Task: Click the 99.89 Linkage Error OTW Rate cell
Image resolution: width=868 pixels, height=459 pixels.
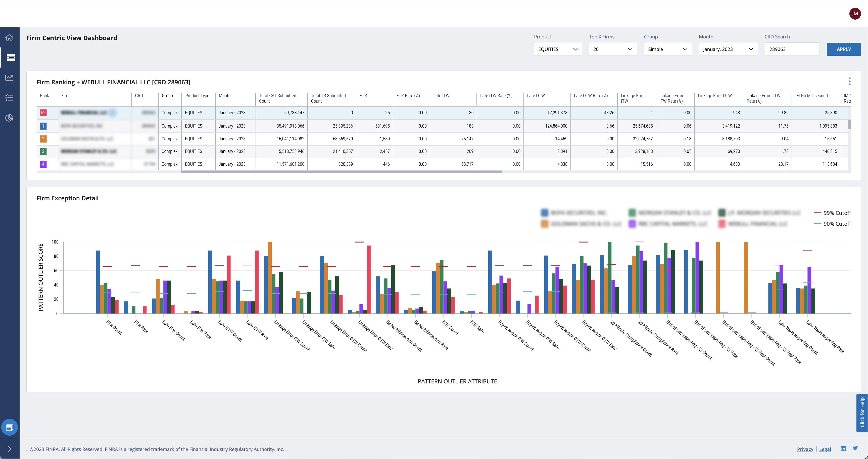Action: click(x=767, y=113)
